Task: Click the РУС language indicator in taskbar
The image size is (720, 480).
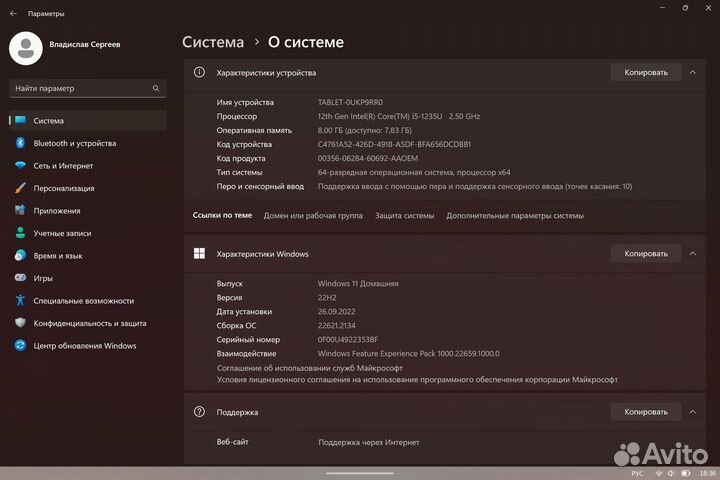Action: pyautogui.click(x=637, y=473)
